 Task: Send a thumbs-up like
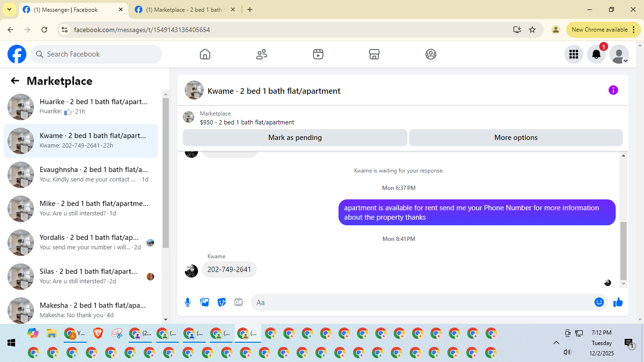pos(618,302)
